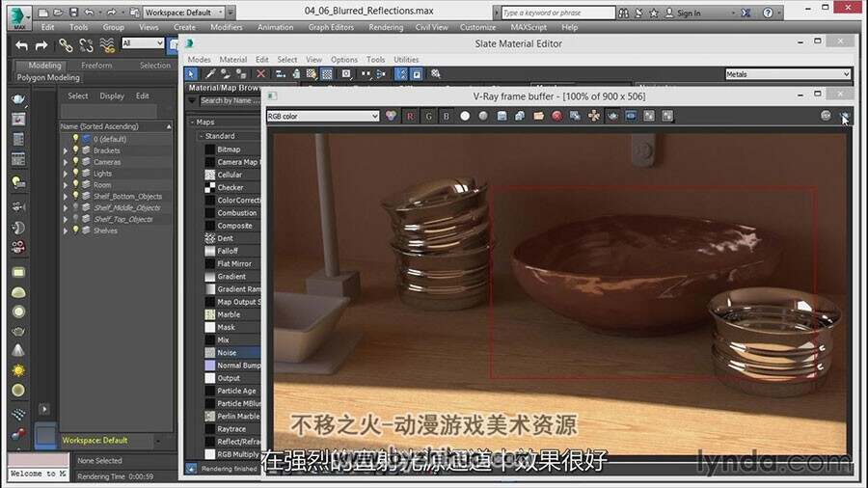Toggle lightbulb visibility of Shelf_Middle_Objects layer
Image resolution: width=868 pixels, height=488 pixels.
click(x=76, y=208)
